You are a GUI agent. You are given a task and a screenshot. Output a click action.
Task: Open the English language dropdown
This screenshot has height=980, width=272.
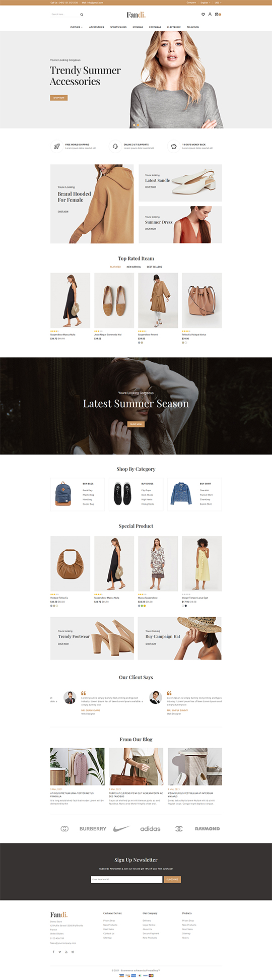pos(205,3)
